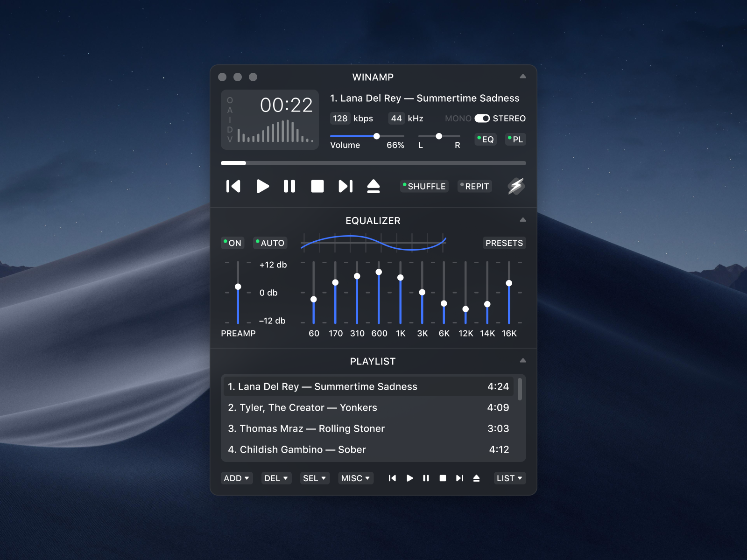The width and height of the screenshot is (747, 560).
Task: Skip to next track with the large Next icon
Action: 345,186
